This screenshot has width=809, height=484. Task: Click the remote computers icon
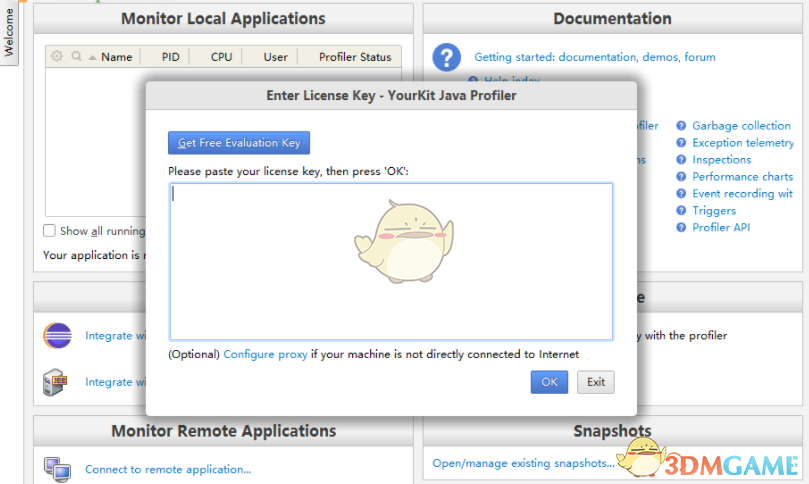click(57, 470)
